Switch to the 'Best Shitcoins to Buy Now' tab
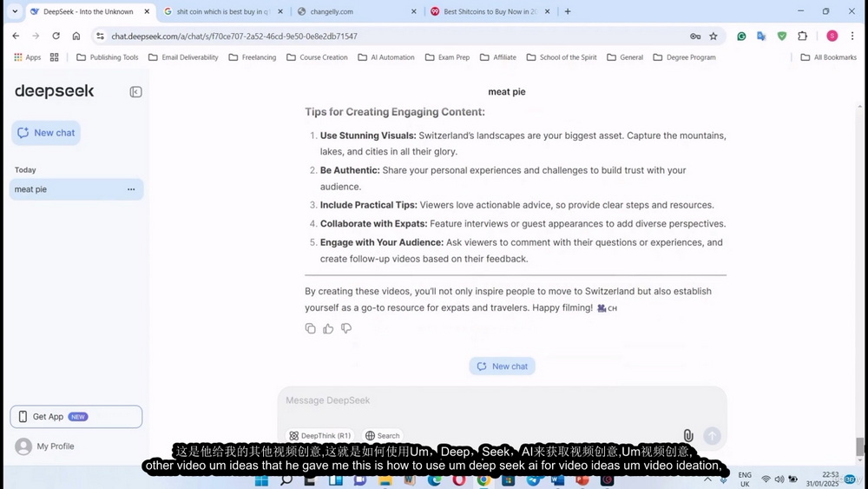Viewport: 868px width, 489px height. [x=490, y=11]
